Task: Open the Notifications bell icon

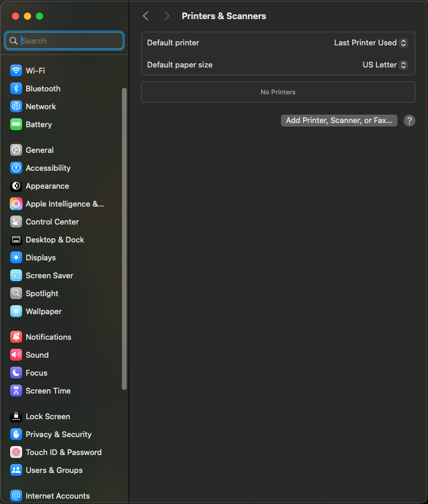Action: pyautogui.click(x=16, y=337)
